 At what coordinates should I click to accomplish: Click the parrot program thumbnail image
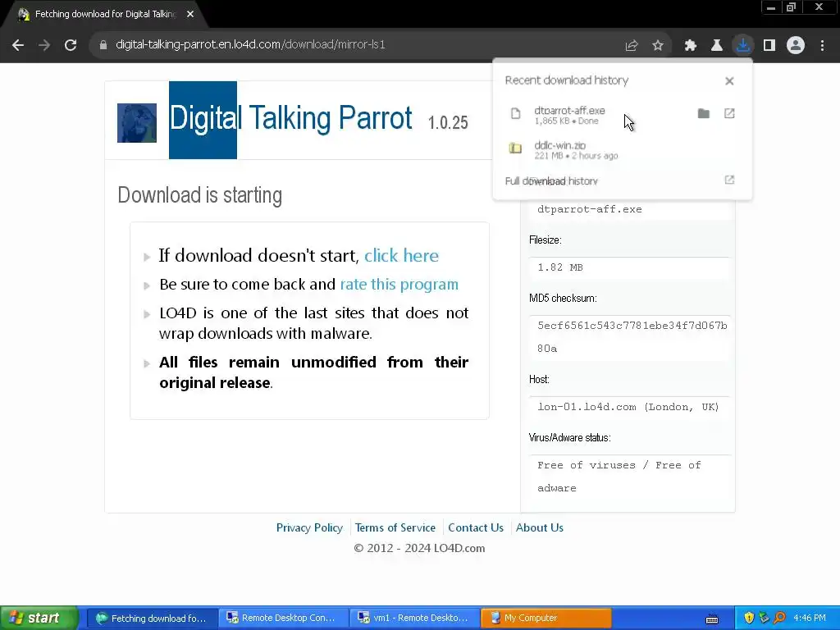point(137,123)
